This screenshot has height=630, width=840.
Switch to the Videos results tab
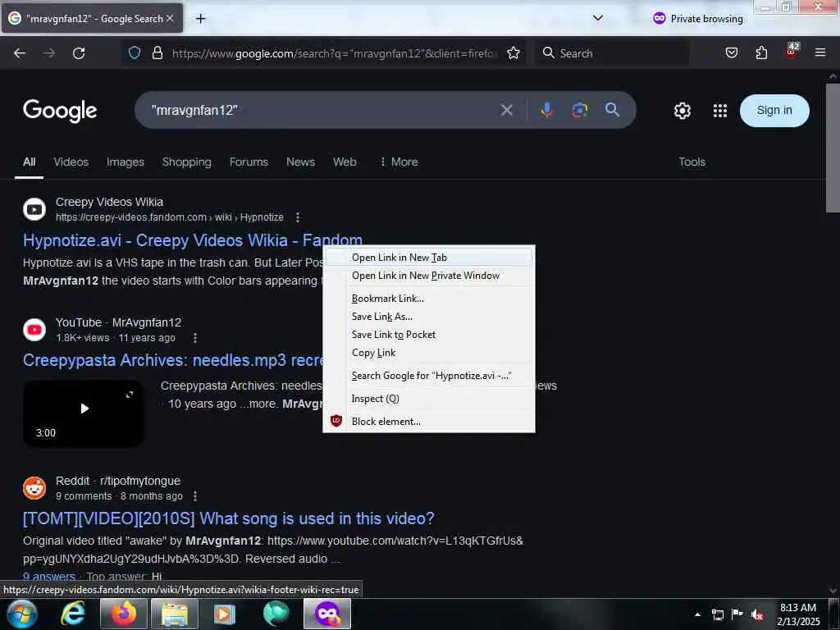[x=71, y=162]
